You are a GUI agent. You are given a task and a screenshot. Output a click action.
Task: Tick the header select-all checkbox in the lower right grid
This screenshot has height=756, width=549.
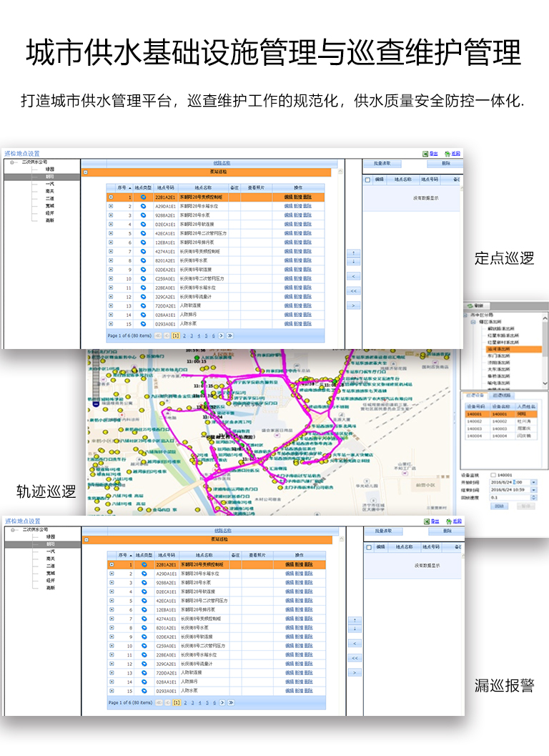[x=368, y=547]
